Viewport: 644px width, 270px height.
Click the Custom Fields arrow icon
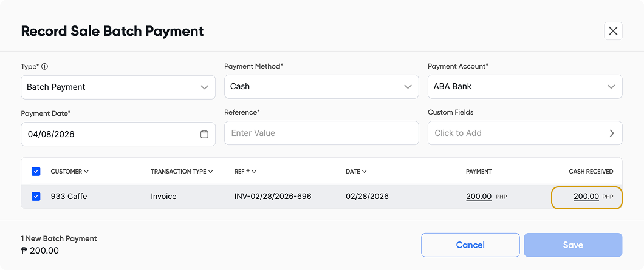tap(612, 133)
